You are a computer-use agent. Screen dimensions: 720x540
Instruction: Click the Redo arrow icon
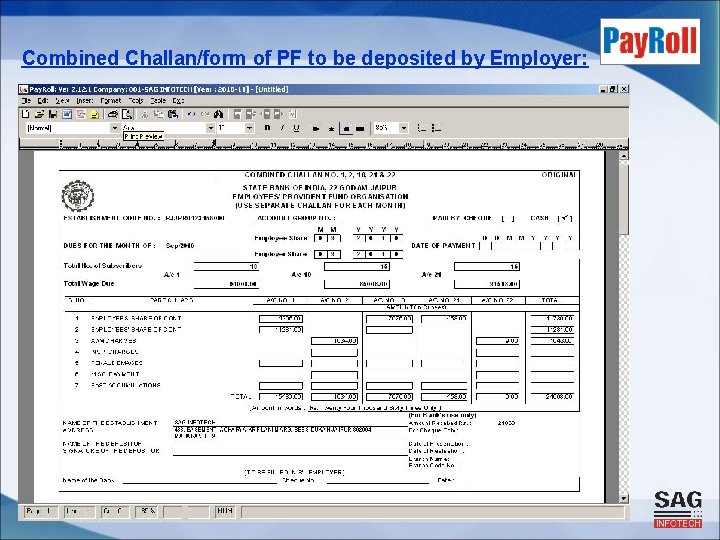(205, 114)
